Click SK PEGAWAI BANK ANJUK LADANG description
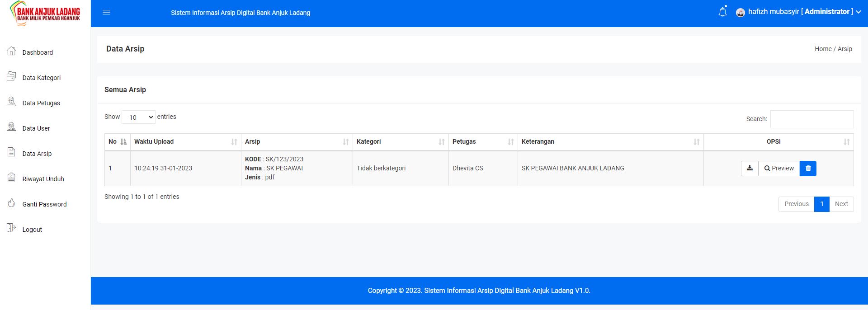The image size is (868, 310). point(573,168)
